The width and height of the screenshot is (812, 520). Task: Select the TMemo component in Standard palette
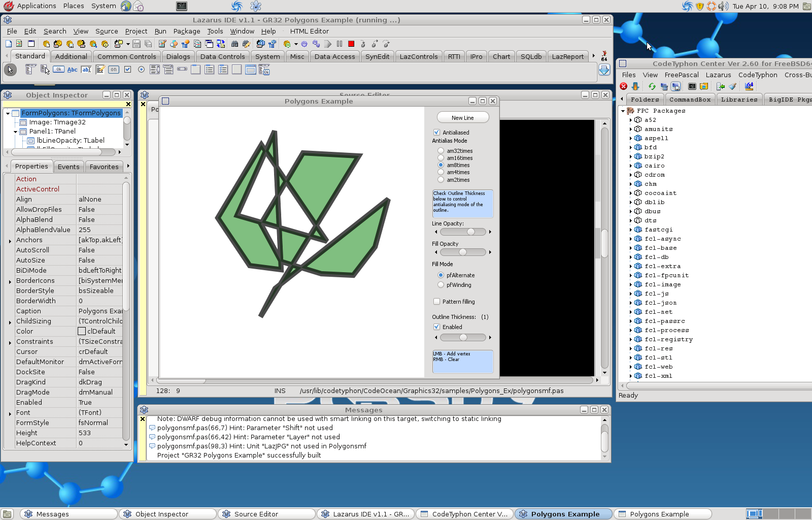click(x=100, y=70)
